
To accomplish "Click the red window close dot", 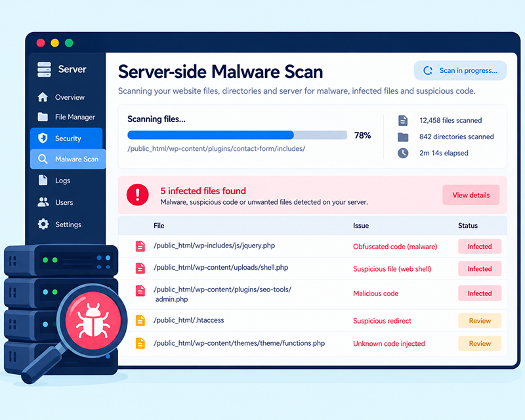I will 41,43.
